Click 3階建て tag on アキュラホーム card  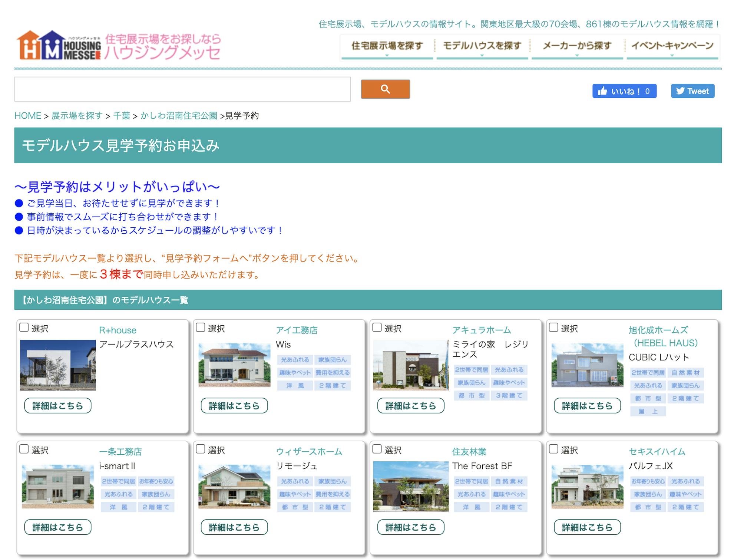pos(509,396)
